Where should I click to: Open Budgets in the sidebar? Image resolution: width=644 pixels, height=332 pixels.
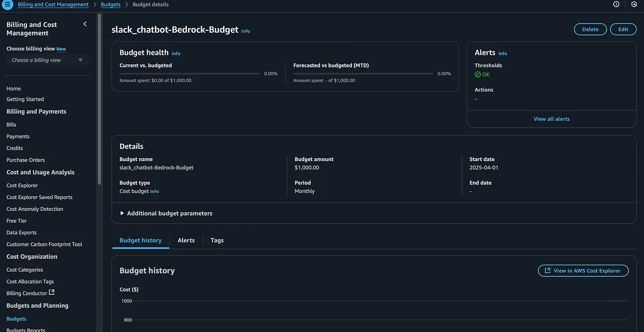[17, 319]
